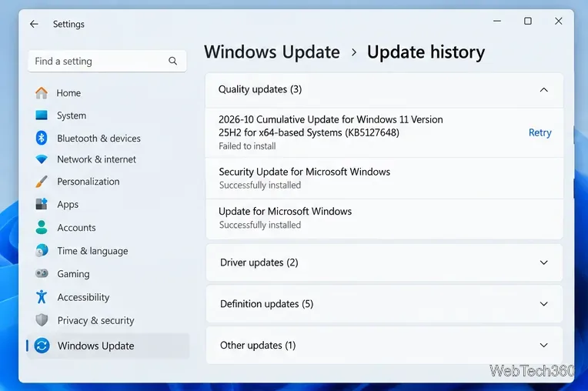This screenshot has height=391, width=588.
Task: Click the Accounts person icon
Action: pyautogui.click(x=42, y=227)
